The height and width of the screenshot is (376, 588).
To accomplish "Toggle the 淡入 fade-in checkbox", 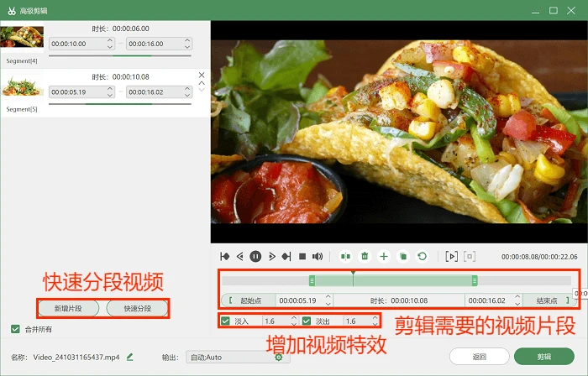I will pos(225,321).
